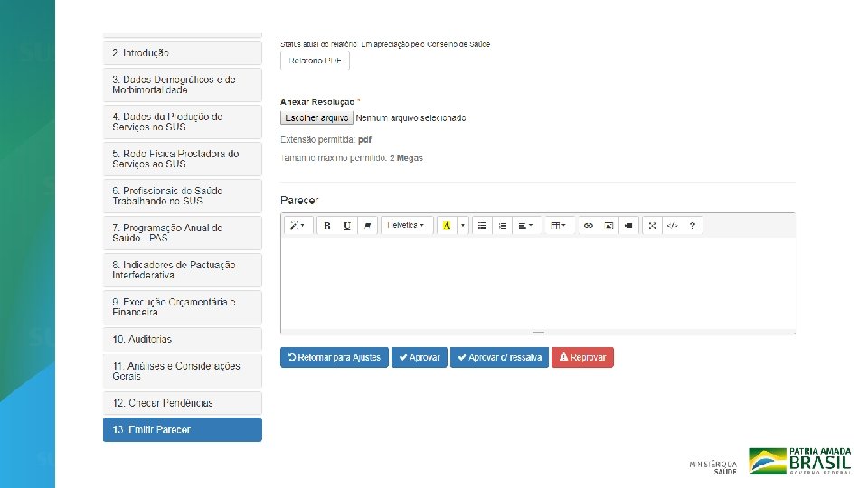Click the 'Parecer' heading

coord(299,201)
